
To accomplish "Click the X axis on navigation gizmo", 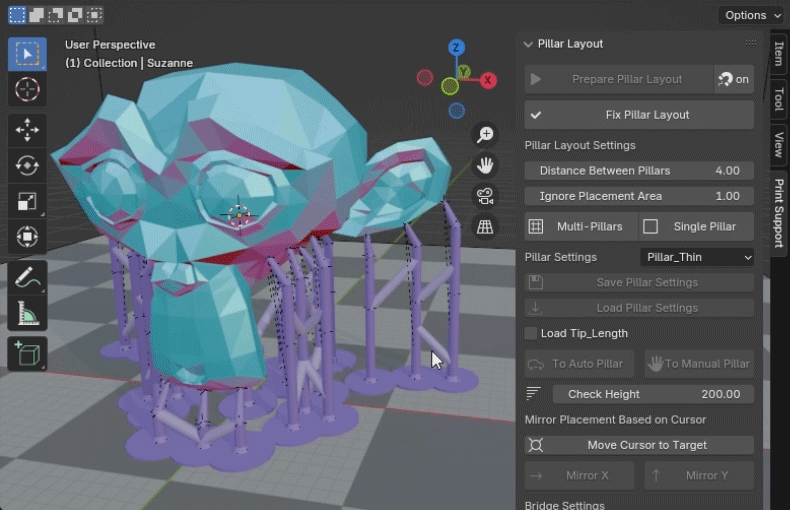I will (488, 80).
